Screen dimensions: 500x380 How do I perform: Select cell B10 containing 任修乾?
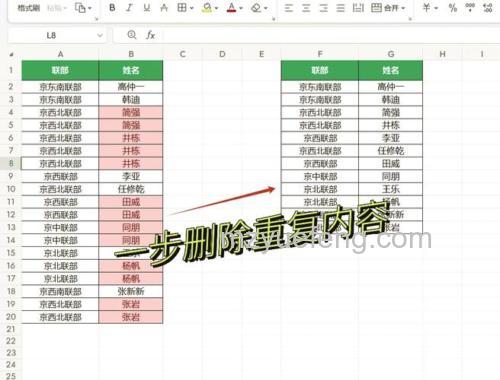coord(131,189)
